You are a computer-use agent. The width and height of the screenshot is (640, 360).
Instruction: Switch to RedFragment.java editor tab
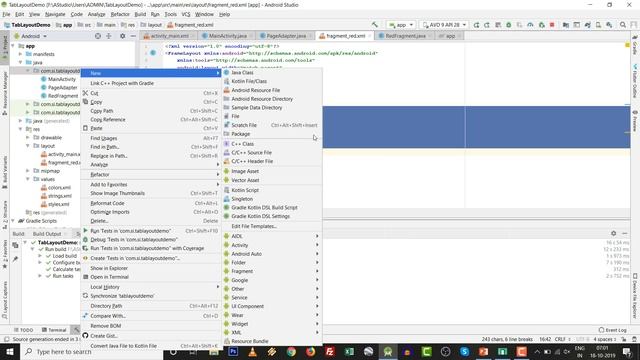click(405, 36)
